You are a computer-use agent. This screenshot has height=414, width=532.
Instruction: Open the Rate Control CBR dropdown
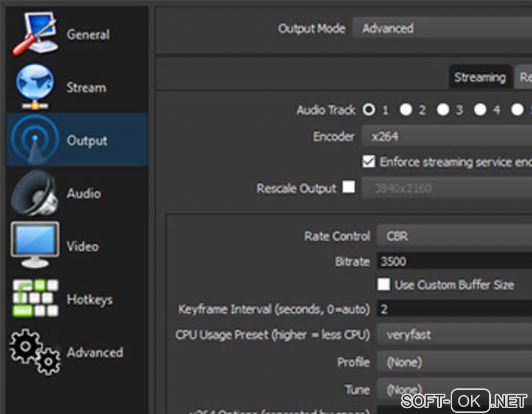point(453,236)
